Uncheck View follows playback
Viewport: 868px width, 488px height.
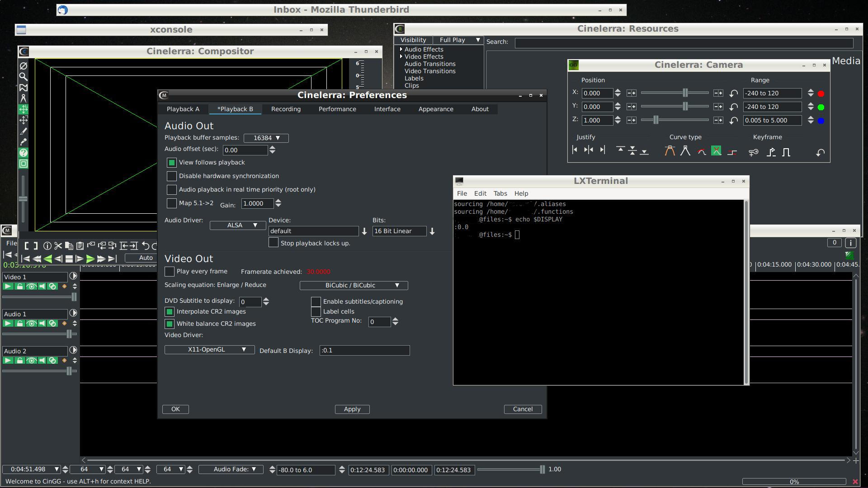pyautogui.click(x=172, y=163)
